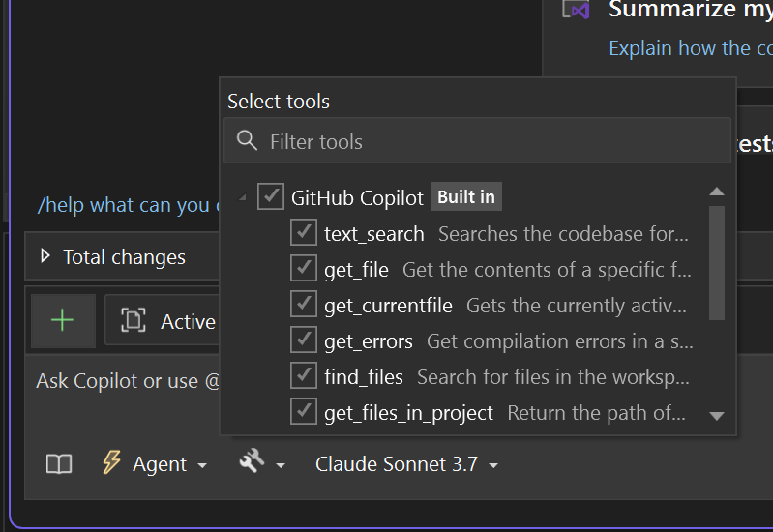Open the Claude Sonnet 3.7 model dropdown
Viewport: 773px width, 532px height.
[x=406, y=464]
